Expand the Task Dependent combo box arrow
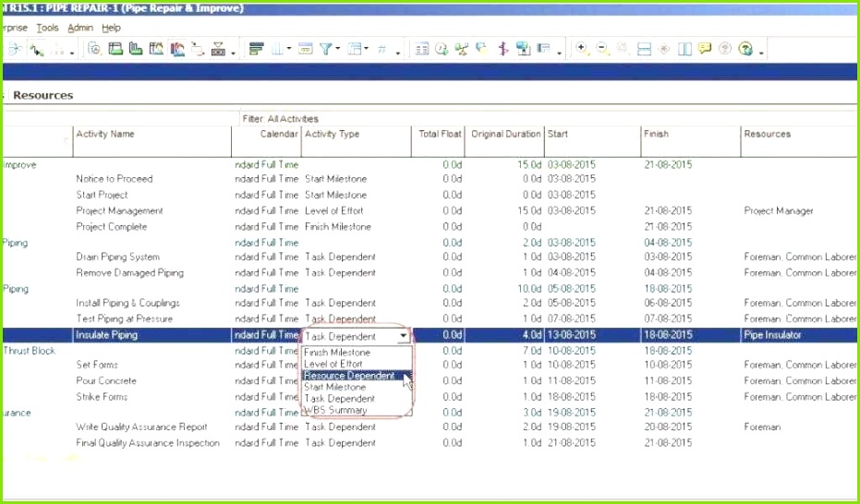860x504 pixels. (x=403, y=336)
